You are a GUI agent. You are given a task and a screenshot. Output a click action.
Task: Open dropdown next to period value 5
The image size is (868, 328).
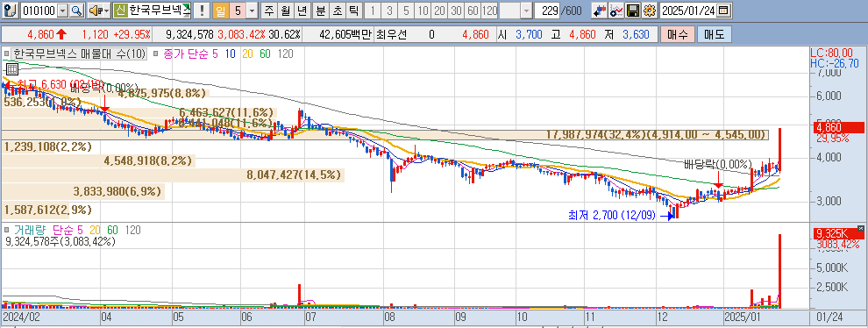252,10
